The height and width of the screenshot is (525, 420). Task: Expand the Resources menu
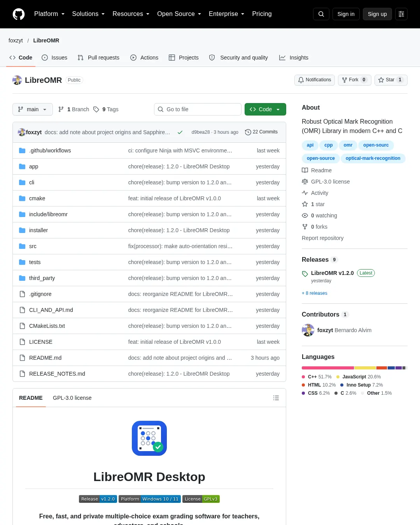pos(131,14)
